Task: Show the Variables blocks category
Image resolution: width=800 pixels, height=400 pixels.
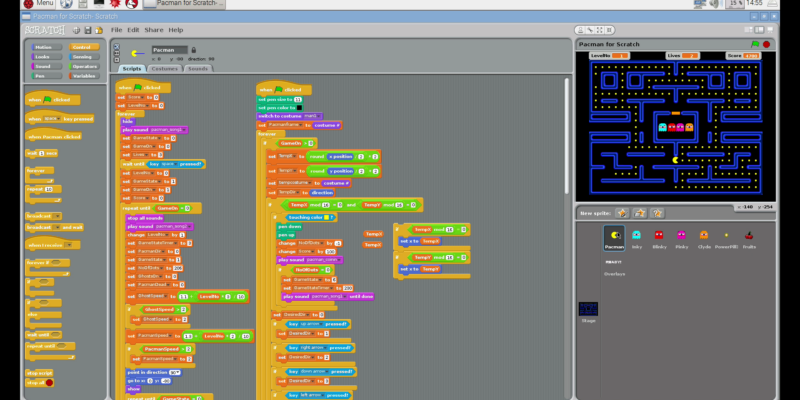Action: [84, 76]
